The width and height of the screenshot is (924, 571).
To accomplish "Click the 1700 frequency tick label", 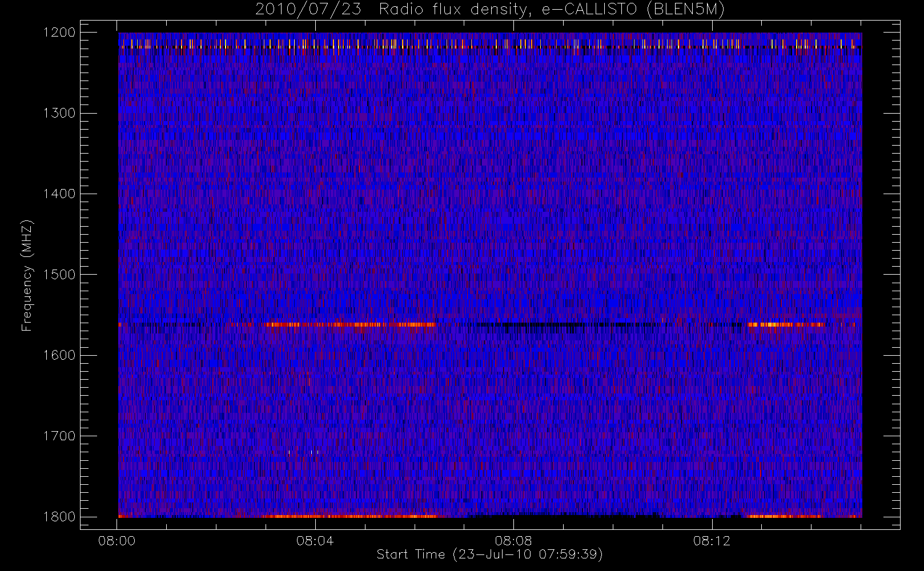I will coord(59,436).
